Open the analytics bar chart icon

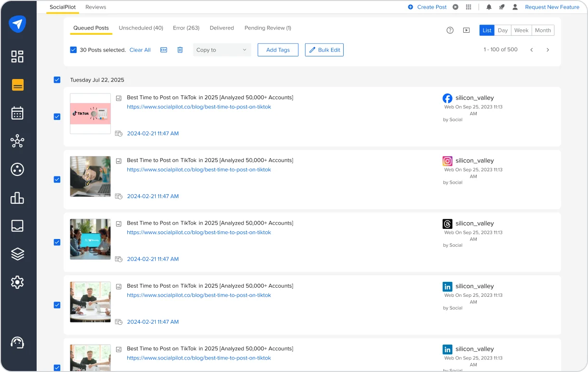tap(17, 198)
